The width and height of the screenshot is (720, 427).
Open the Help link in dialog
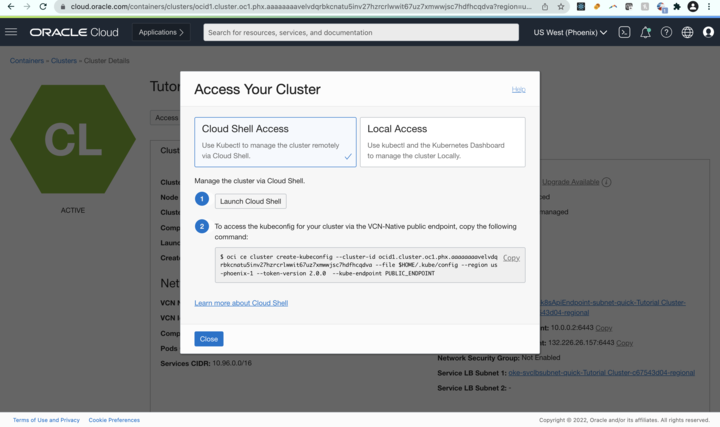pos(518,89)
